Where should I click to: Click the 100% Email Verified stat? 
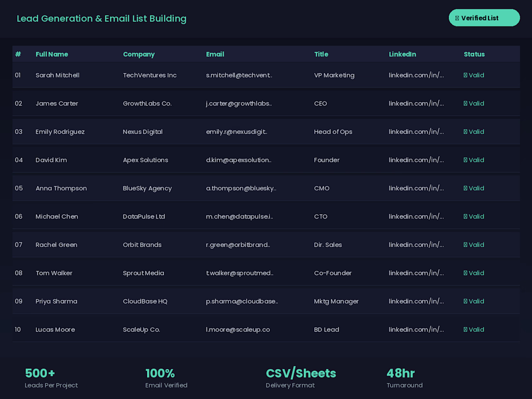pyautogui.click(x=166, y=378)
